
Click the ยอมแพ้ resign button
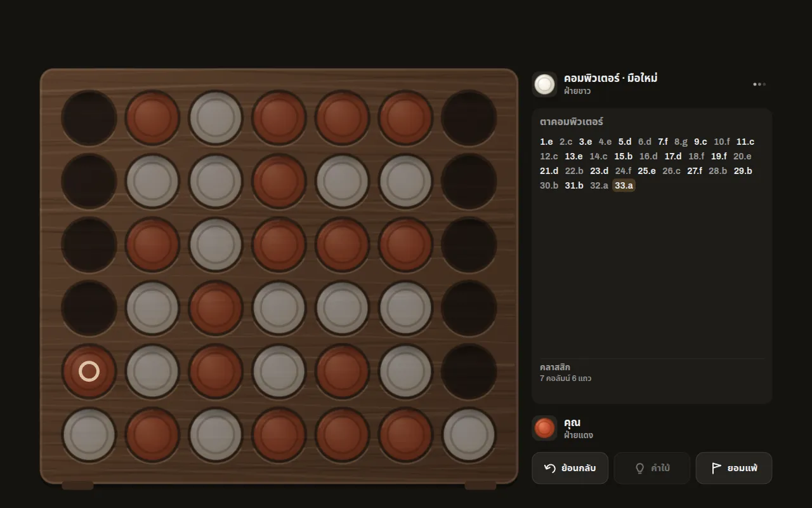(x=734, y=468)
